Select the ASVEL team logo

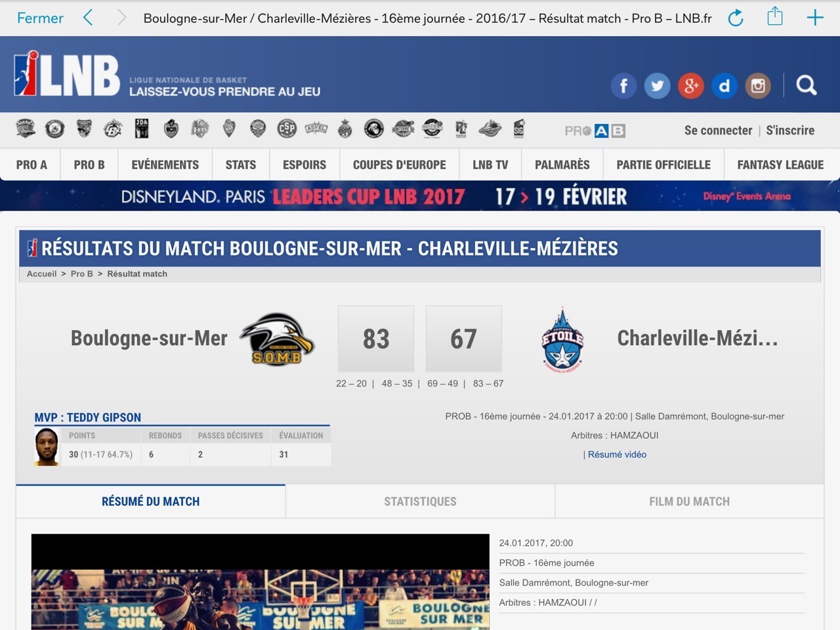pos(316,128)
